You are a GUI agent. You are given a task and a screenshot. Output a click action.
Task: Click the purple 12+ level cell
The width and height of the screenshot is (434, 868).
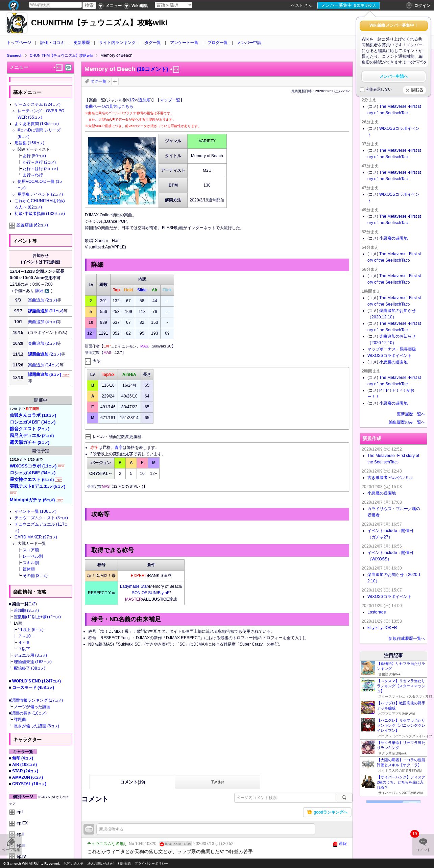pos(91,333)
